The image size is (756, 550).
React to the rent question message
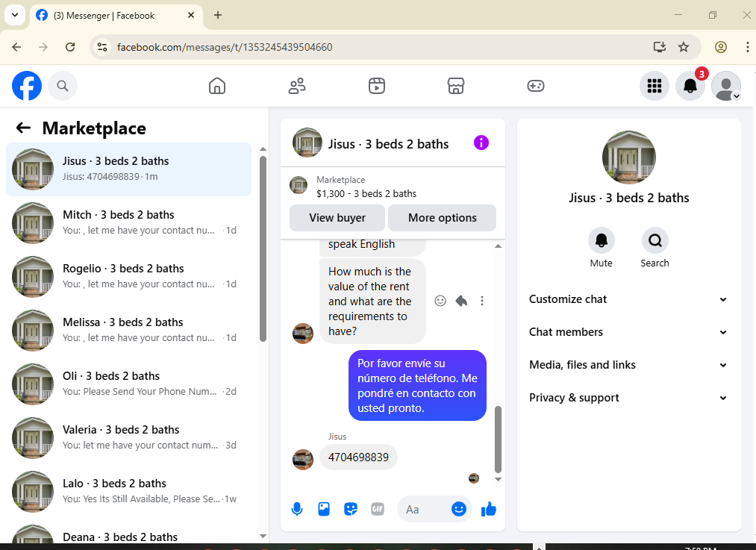tap(440, 301)
